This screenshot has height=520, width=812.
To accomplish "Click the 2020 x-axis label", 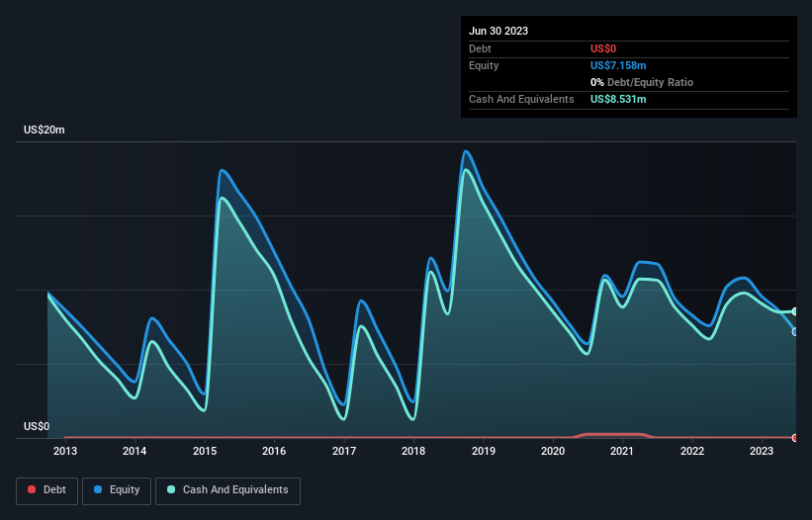I will tap(553, 451).
